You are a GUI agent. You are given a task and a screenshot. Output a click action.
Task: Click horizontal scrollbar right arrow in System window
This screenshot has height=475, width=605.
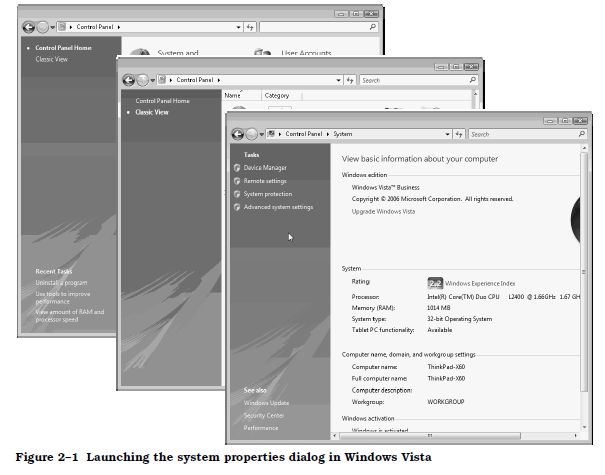pyautogui.click(x=576, y=436)
